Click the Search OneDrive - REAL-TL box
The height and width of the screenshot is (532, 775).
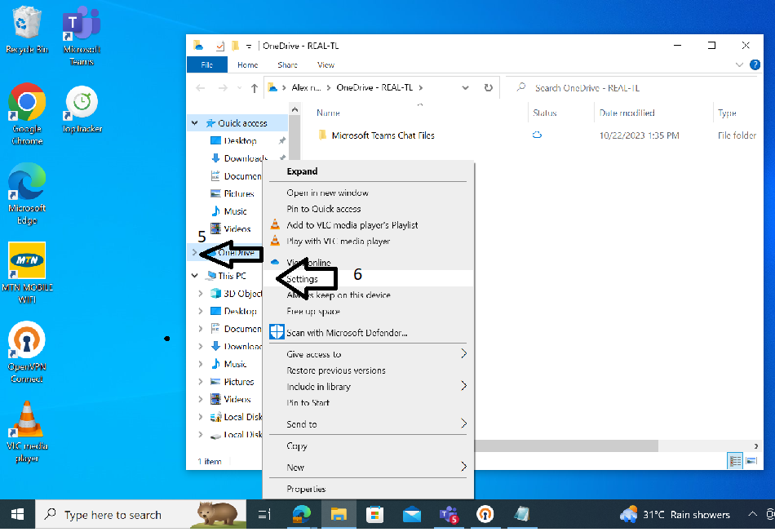633,88
